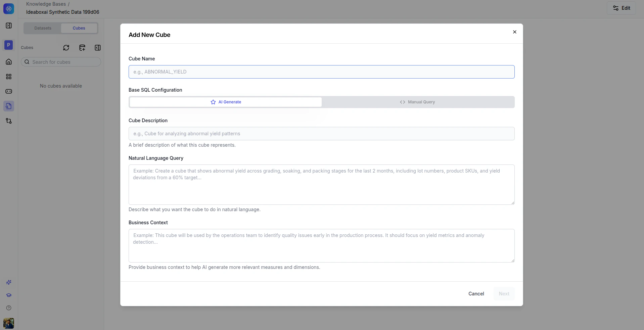This screenshot has width=644, height=330.
Task: Open the chatbot icon in sidebar
Action: [x=9, y=91]
